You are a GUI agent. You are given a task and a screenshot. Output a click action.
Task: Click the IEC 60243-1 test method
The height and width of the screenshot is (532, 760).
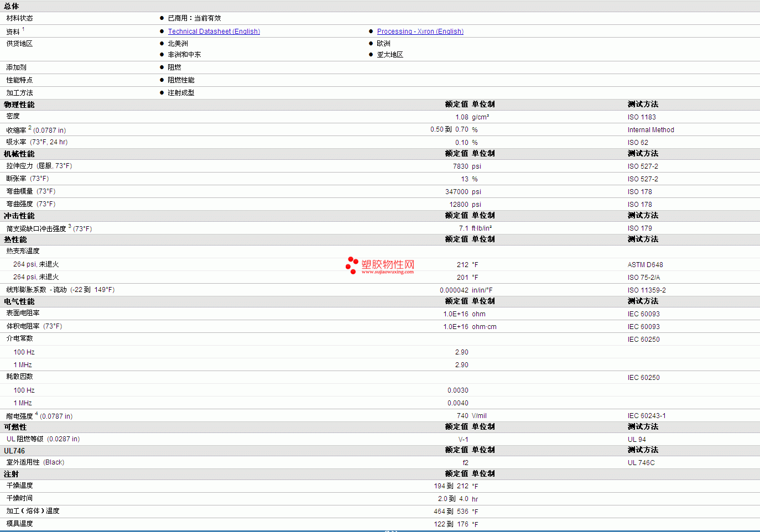pyautogui.click(x=647, y=416)
